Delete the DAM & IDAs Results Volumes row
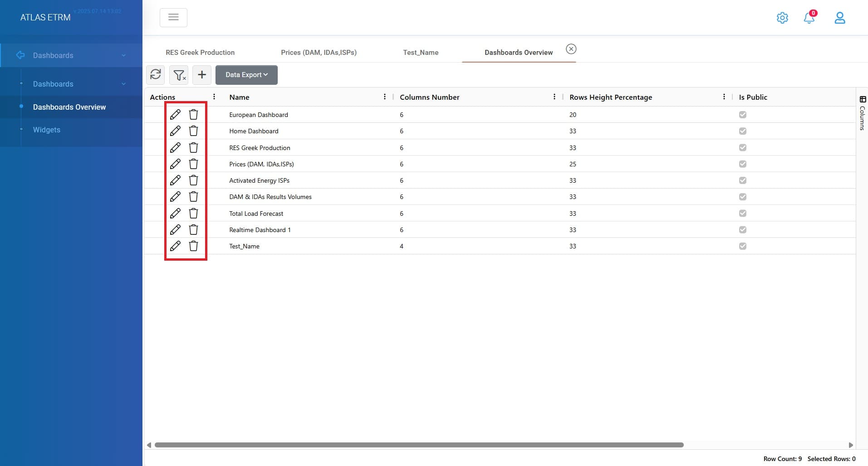The image size is (868, 466). coord(193,197)
